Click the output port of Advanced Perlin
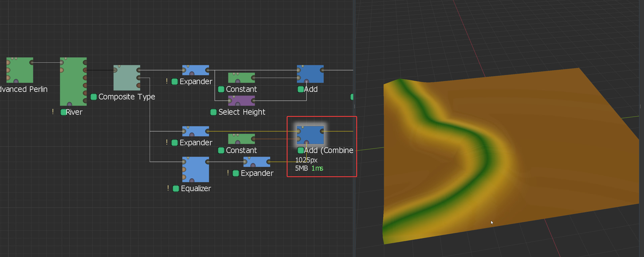This screenshot has height=257, width=644. [x=32, y=62]
